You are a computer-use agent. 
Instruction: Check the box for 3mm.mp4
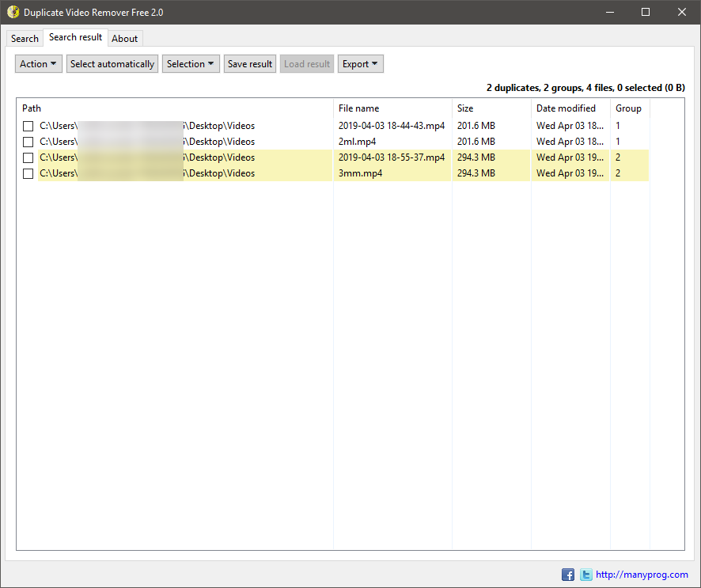[x=28, y=173]
